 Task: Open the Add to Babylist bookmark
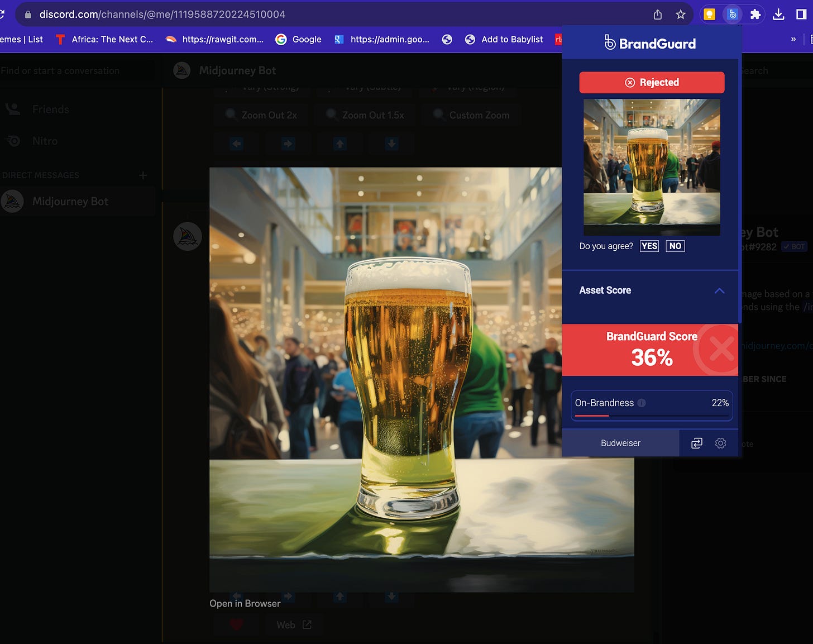click(x=504, y=39)
